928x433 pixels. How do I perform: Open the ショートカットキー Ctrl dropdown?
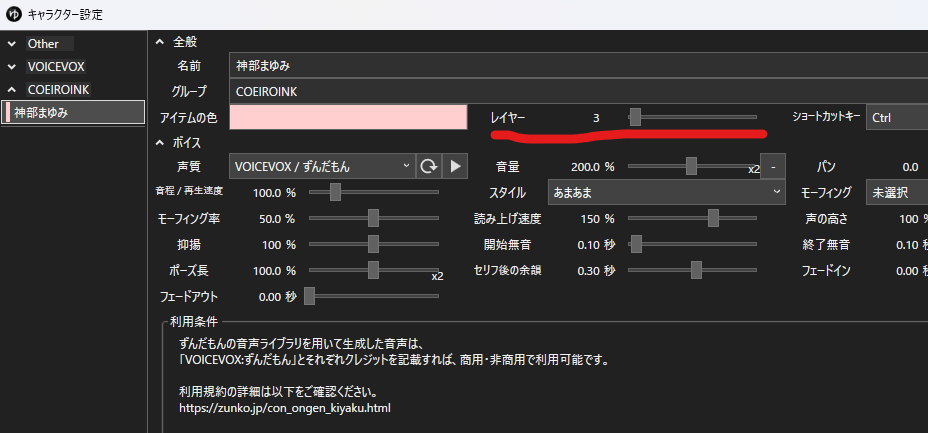pyautogui.click(x=897, y=117)
